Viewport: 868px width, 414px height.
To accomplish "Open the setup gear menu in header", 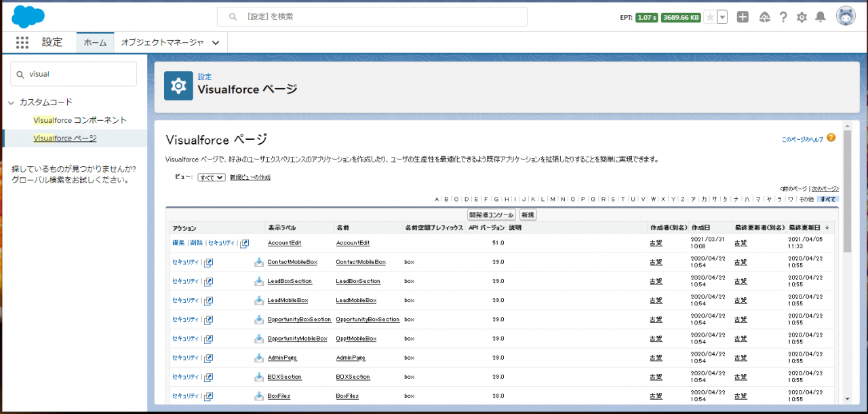I will (802, 17).
